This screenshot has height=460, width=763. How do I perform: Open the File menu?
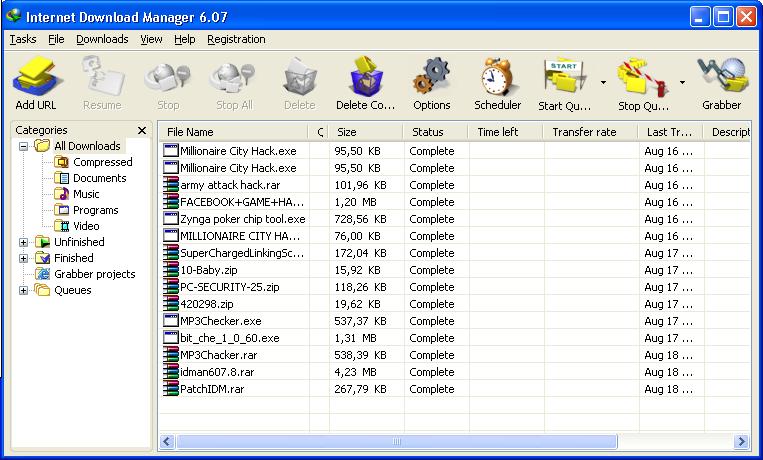pos(56,39)
